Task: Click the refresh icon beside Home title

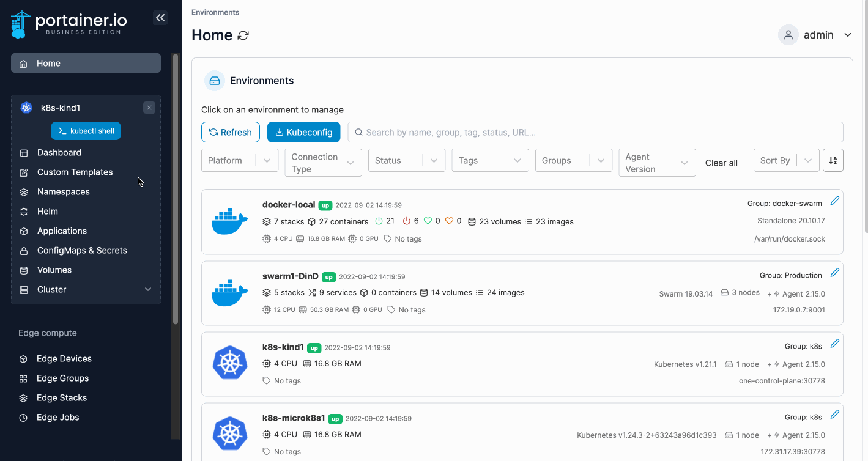Action: (243, 35)
